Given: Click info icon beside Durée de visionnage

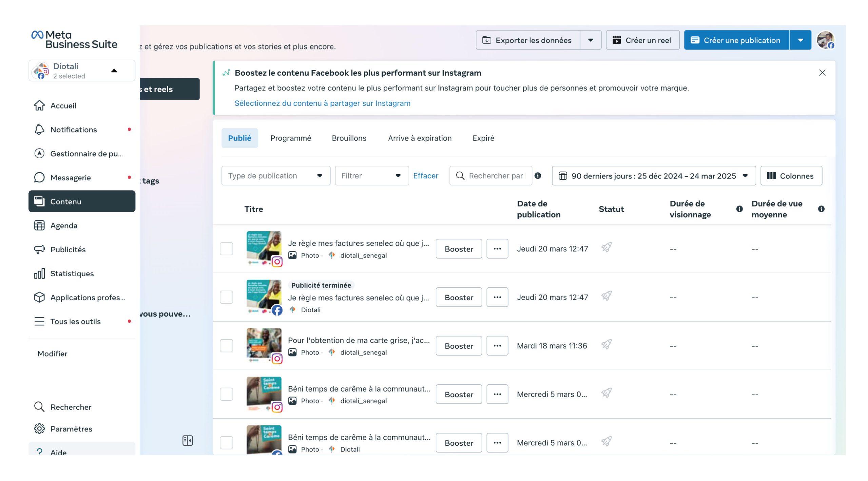Looking at the screenshot, I should pos(739,209).
